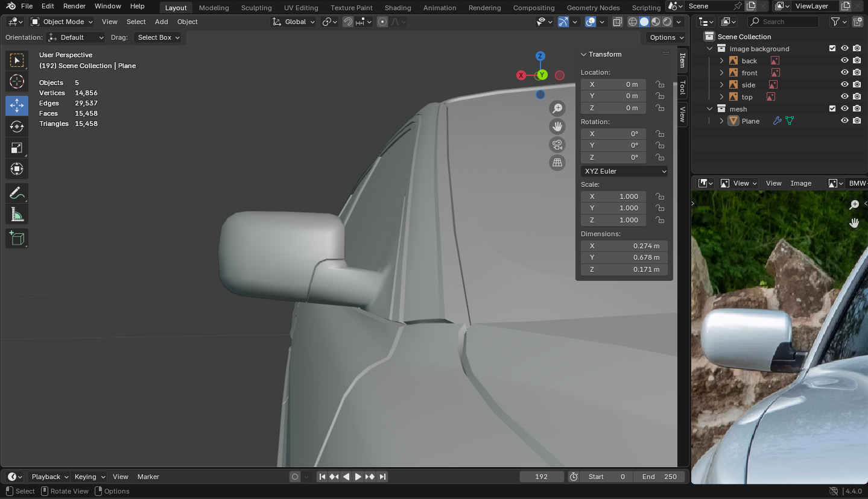Click the 3D viewport zoom magnifier icon
The height and width of the screenshot is (499, 868).
[557, 108]
